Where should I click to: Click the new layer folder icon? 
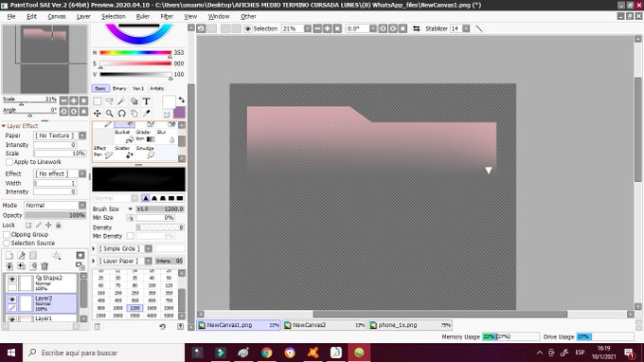[x=33, y=256]
